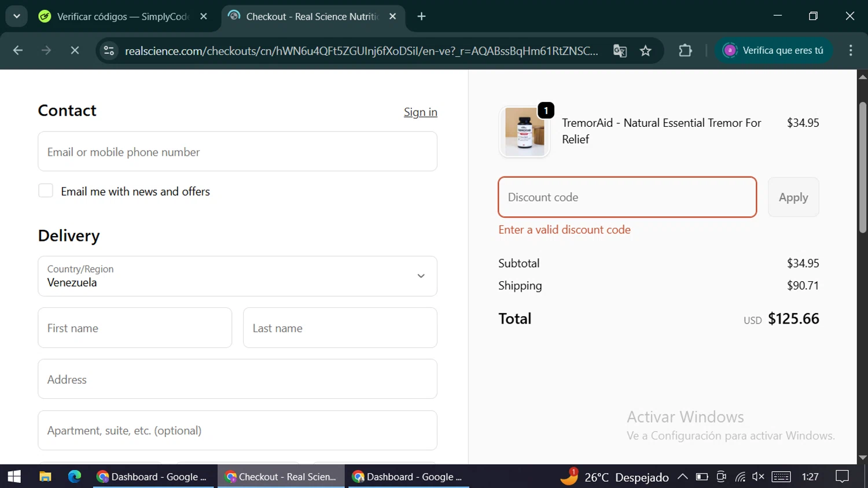Click the 1:27 taskbar clock
The width and height of the screenshot is (868, 488).
tap(810, 476)
